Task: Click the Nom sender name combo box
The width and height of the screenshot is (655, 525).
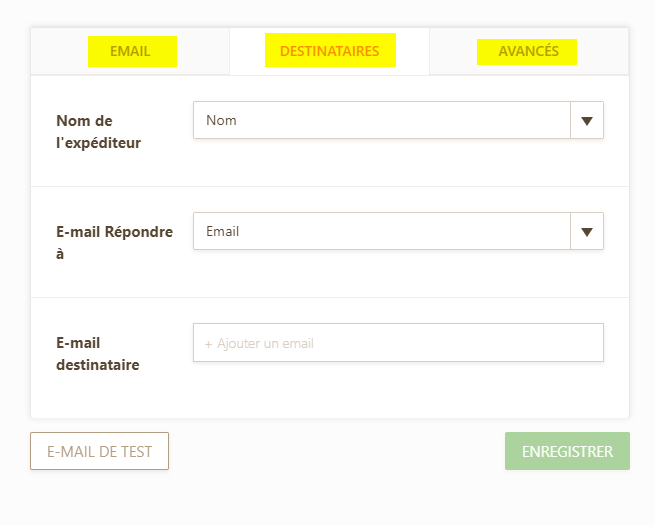Action: pos(398,120)
